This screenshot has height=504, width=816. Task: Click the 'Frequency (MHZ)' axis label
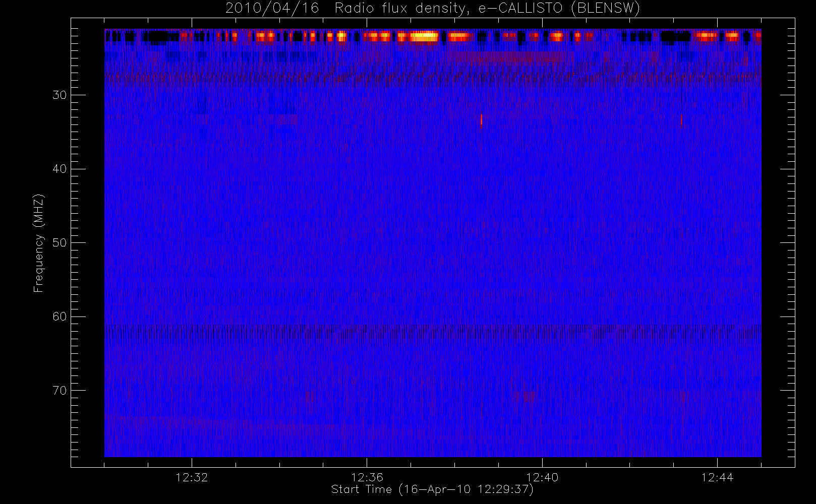click(39, 243)
